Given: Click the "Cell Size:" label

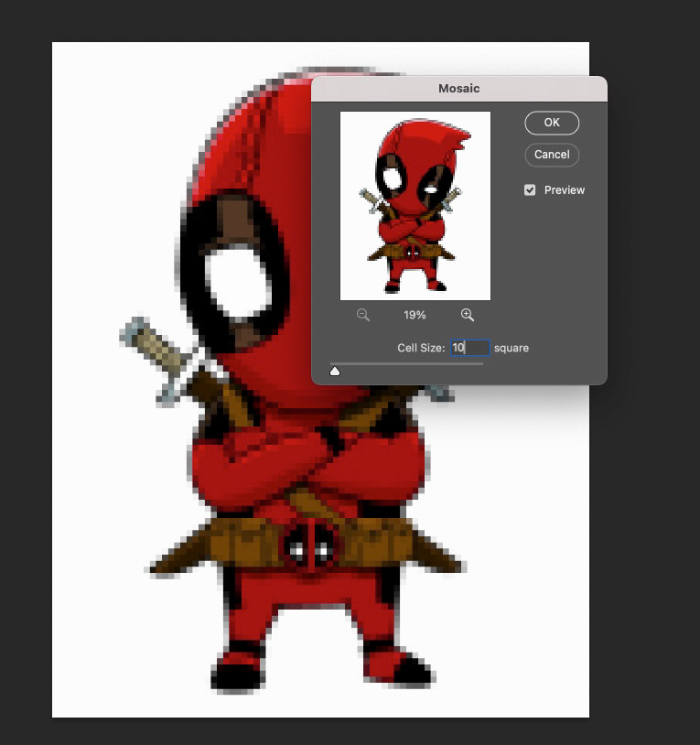Looking at the screenshot, I should [421, 348].
